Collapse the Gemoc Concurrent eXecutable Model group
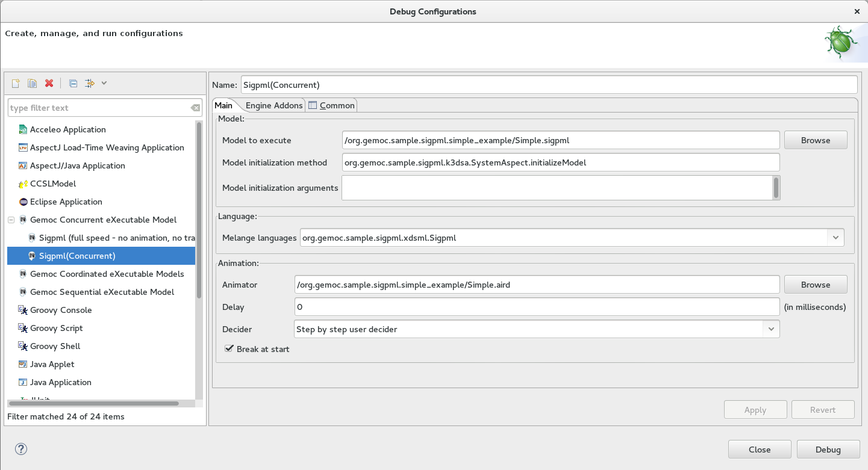The height and width of the screenshot is (470, 868). [x=11, y=220]
